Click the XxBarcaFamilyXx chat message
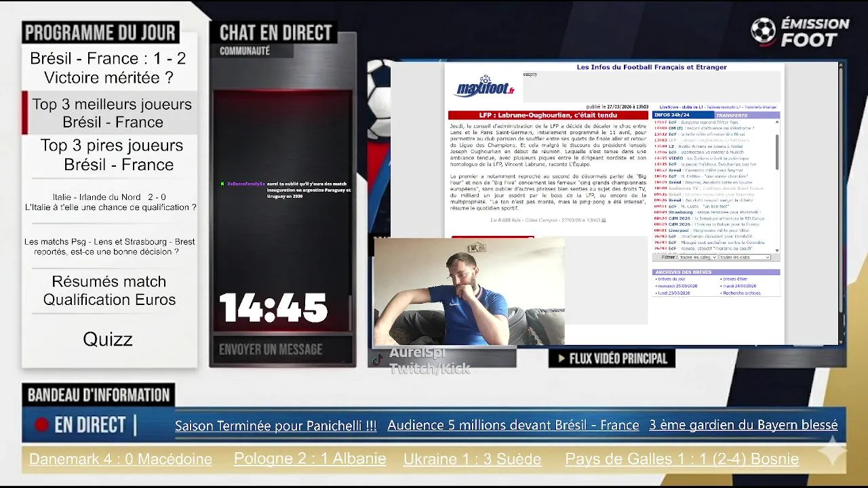The width and height of the screenshot is (868, 488). (285, 190)
